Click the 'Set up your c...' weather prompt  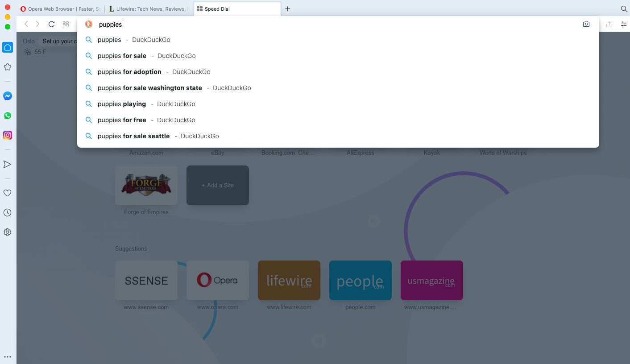pos(60,41)
